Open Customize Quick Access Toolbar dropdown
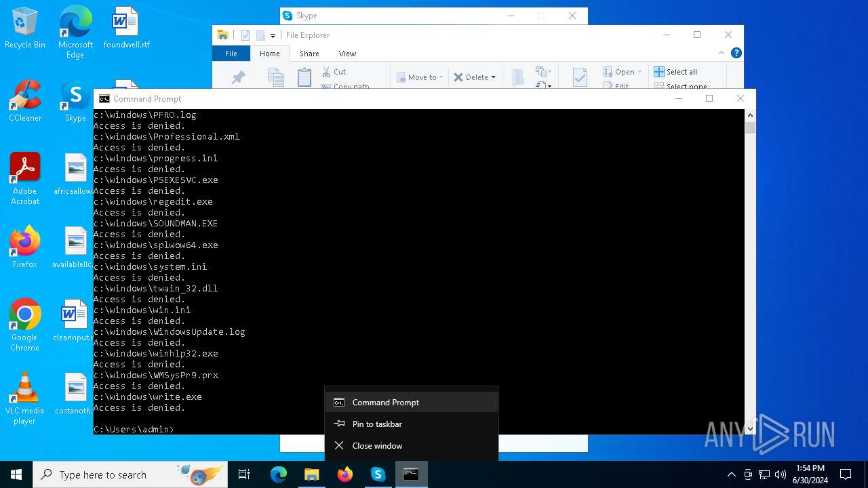This screenshot has height=488, width=868. point(273,35)
